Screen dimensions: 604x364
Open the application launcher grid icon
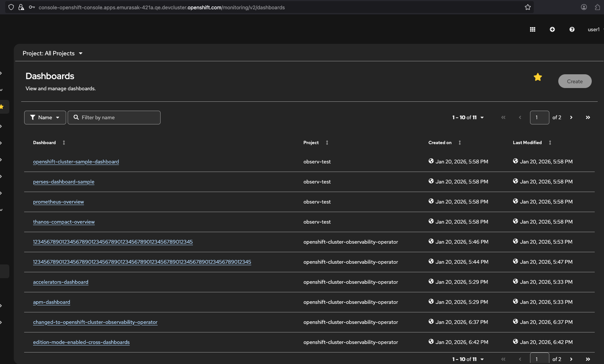[x=532, y=29]
